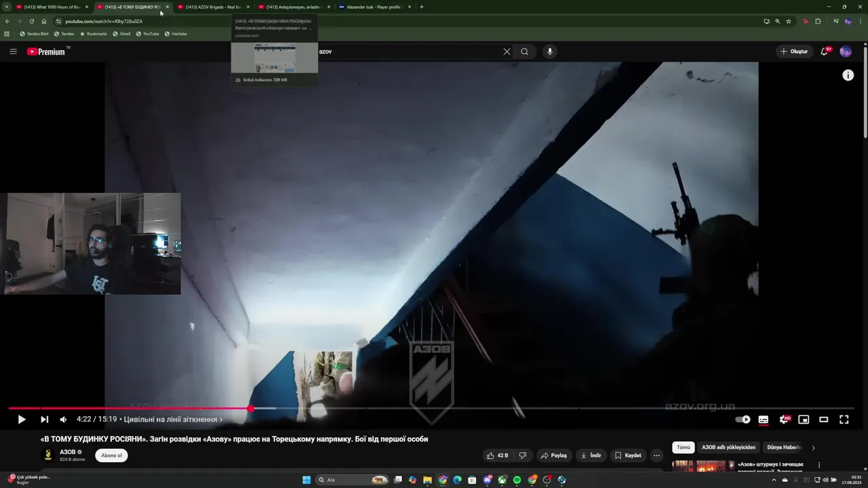Open YouTube account avatar menu
The image size is (868, 488).
pyautogui.click(x=846, y=52)
